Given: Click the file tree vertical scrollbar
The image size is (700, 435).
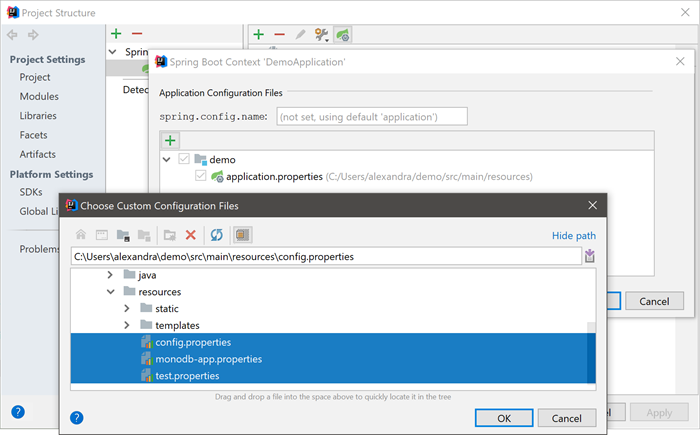Looking at the screenshot, I should [x=591, y=353].
